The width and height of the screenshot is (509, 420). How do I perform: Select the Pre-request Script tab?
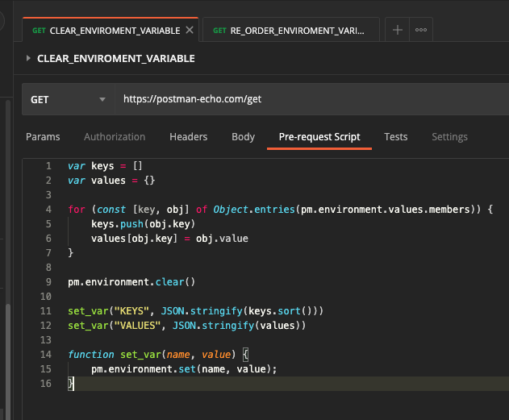click(319, 137)
